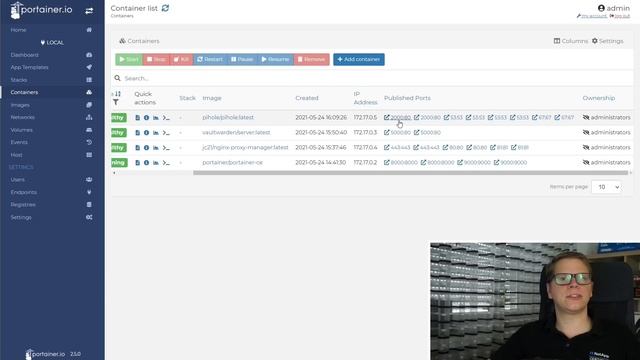Open stats icon for nginx-proxy-manager container
The height and width of the screenshot is (360, 640).
tap(156, 148)
